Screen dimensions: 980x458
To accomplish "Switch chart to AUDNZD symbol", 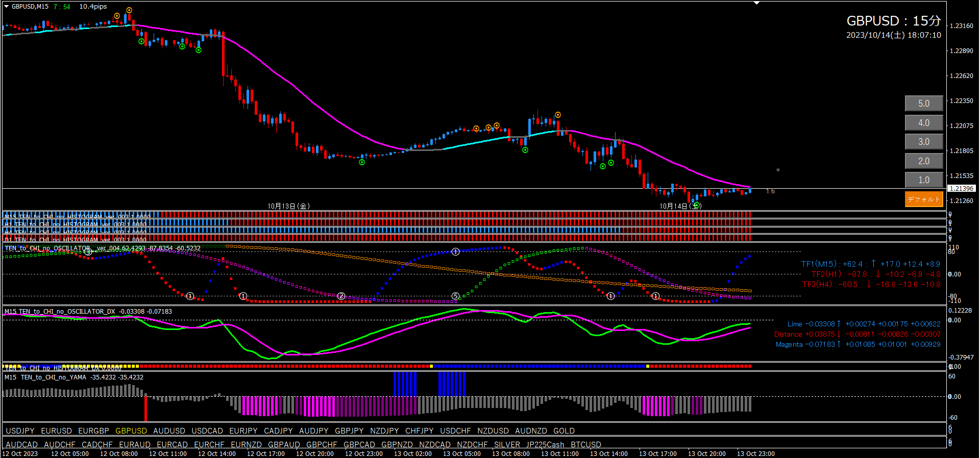I will pyautogui.click(x=531, y=431).
